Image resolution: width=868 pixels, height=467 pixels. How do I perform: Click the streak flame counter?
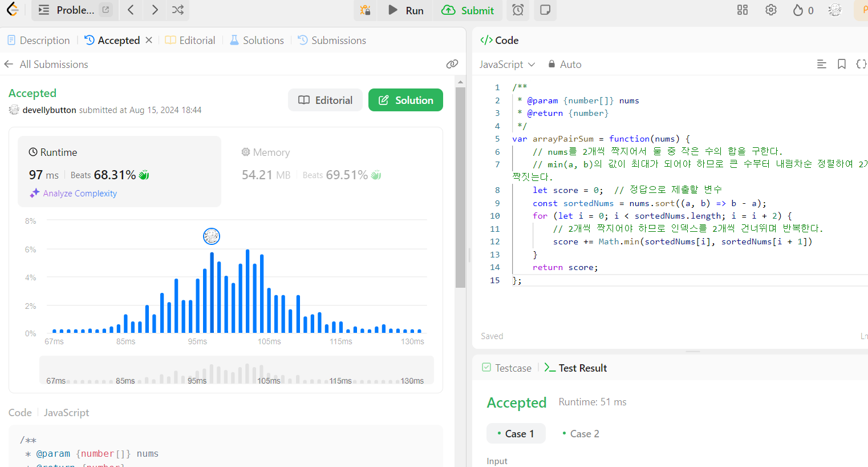804,10
